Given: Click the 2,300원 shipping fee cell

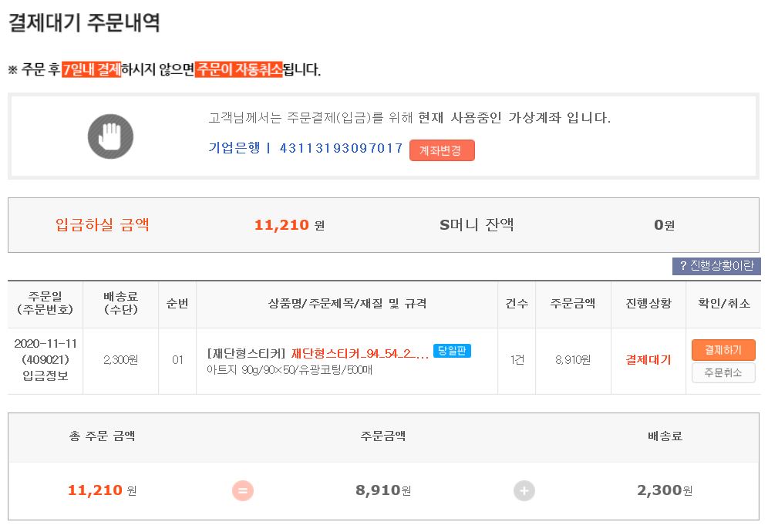Looking at the screenshot, I should (120, 360).
